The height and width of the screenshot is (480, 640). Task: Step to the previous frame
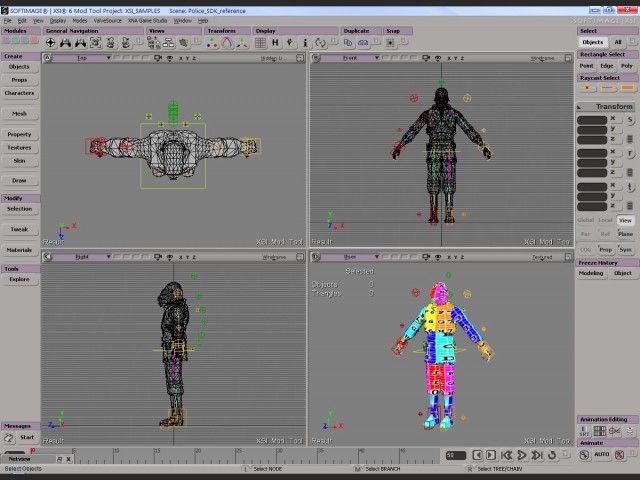point(478,455)
